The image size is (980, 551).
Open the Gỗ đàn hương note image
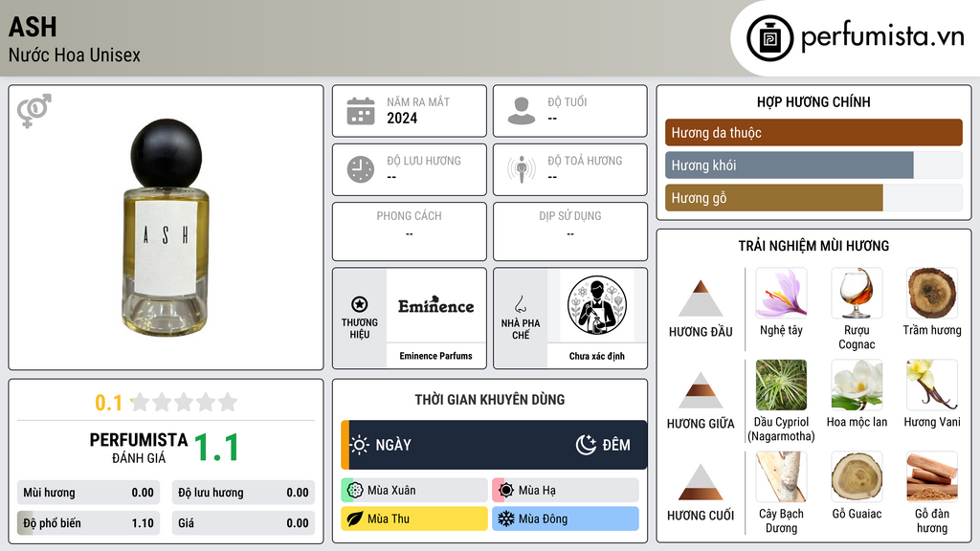[x=932, y=476]
